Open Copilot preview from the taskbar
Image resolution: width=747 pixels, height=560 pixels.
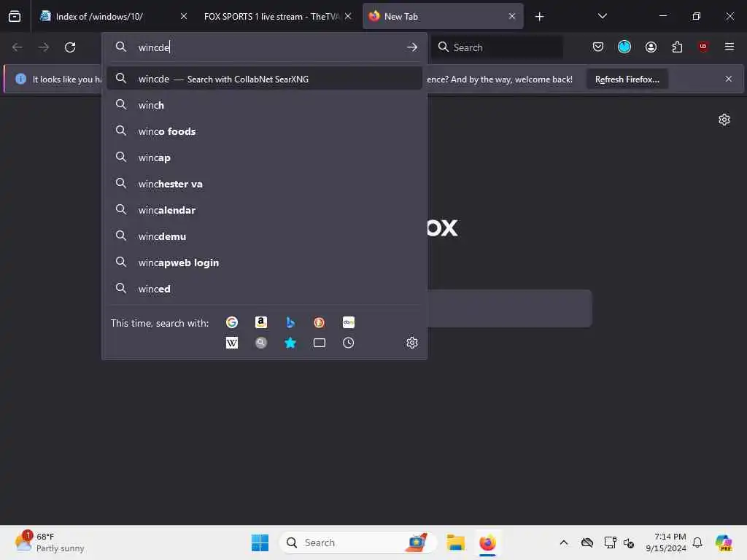(724, 542)
